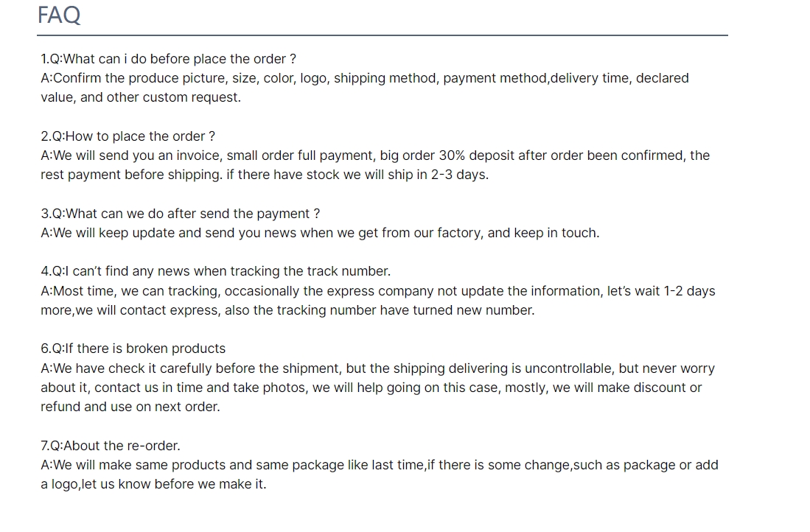810x532 pixels.
Task: Click the horizontal divider under the FAQ heading
Action: click(383, 35)
